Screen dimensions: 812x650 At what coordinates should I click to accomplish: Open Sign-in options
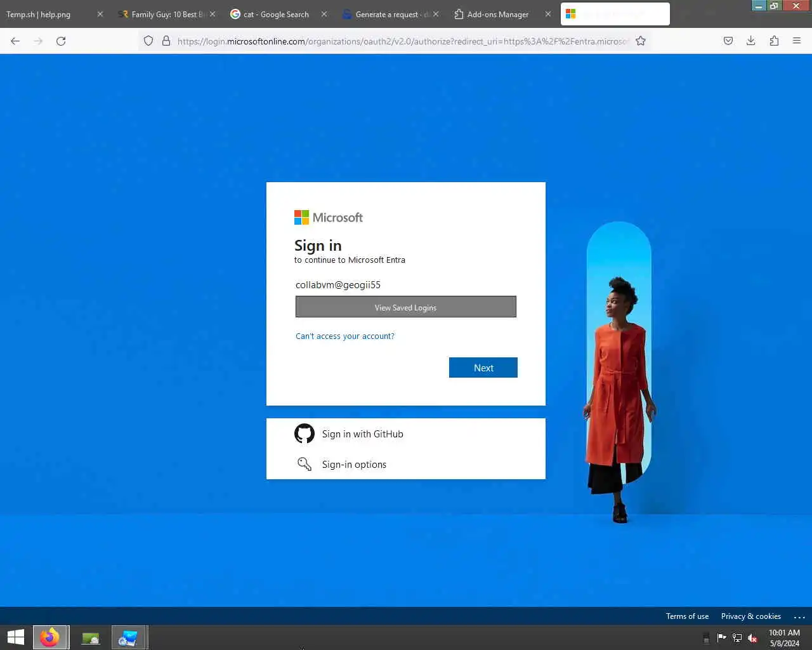[x=406, y=464]
